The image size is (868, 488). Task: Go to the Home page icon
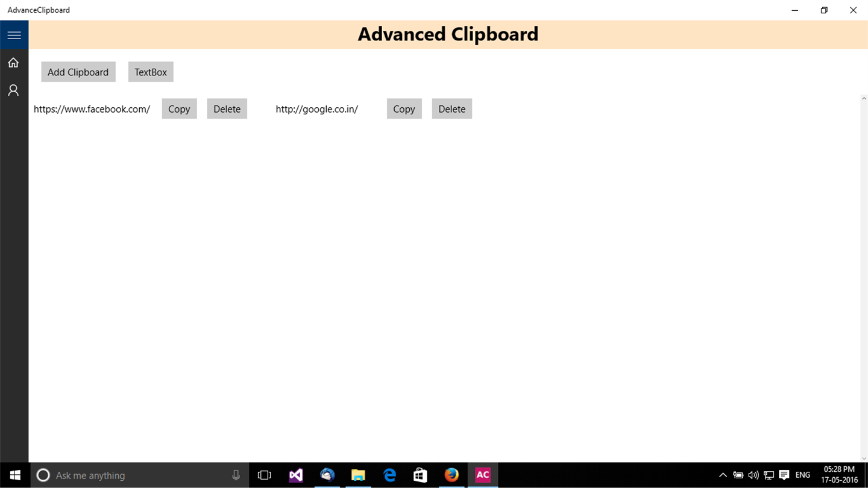(13, 63)
